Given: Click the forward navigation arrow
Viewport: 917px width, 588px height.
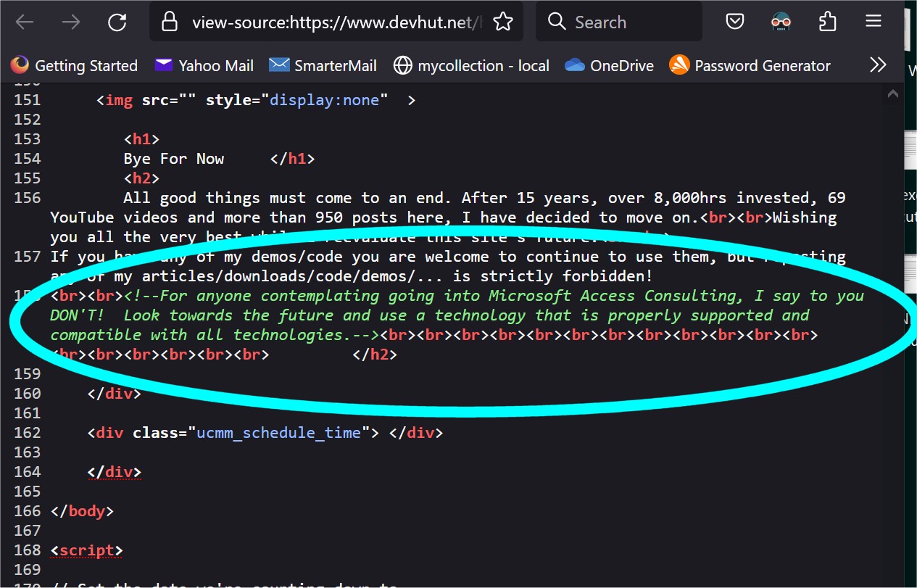Looking at the screenshot, I should point(71,22).
